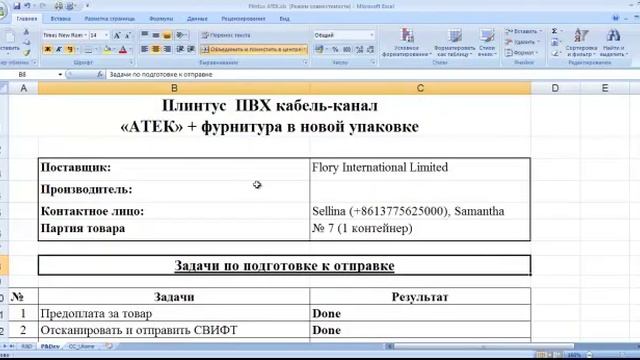
Task: Apply the red font color
Action: pos(122,49)
